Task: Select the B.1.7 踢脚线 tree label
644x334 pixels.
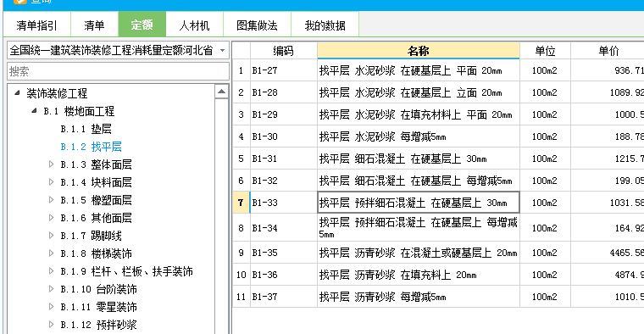Action: click(x=91, y=236)
